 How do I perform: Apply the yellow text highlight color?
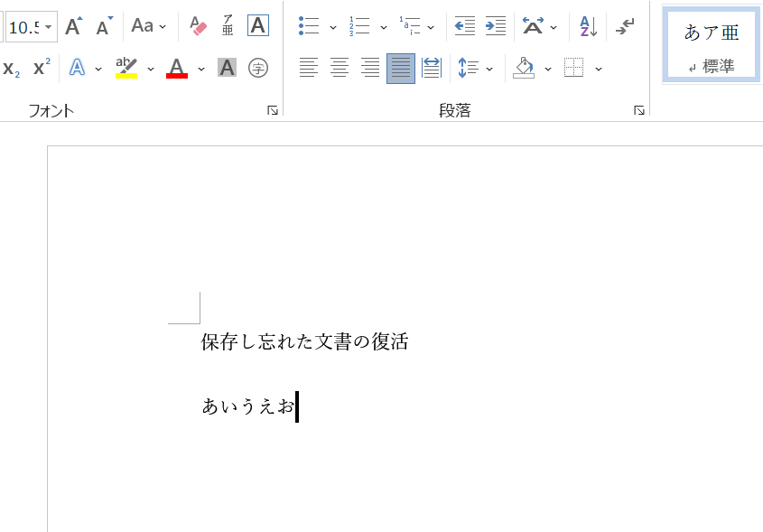point(126,68)
